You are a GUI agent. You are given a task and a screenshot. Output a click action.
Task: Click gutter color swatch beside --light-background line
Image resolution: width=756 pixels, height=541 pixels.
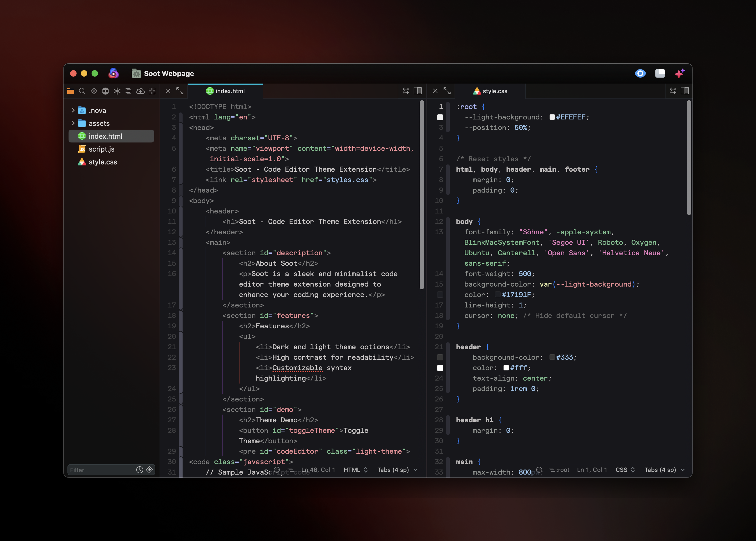point(440,117)
